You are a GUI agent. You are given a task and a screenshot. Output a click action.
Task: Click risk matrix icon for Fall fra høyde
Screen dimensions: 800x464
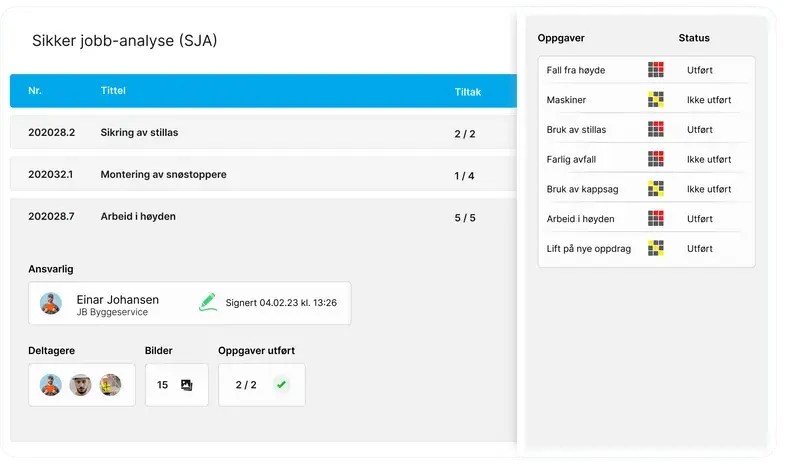click(x=656, y=70)
